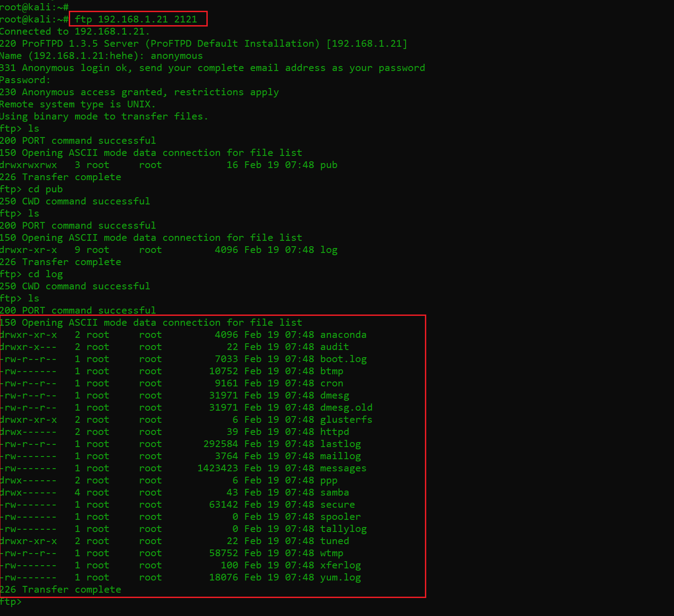
Task: Select the messages file entry
Action: tap(343, 468)
